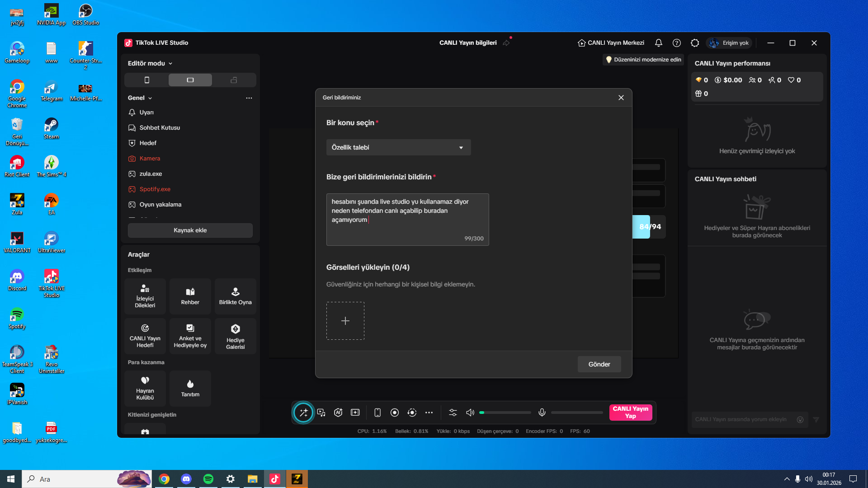Open the Özellik talebi topic dropdown
Screen dimensions: 868x488
click(x=398, y=147)
